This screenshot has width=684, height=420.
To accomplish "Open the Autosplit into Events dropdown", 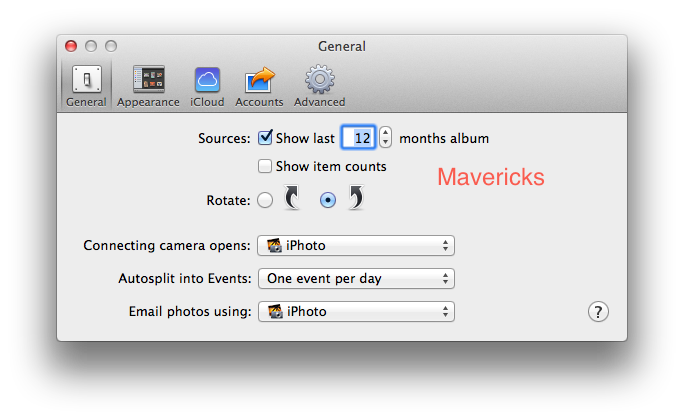I will (x=356, y=279).
